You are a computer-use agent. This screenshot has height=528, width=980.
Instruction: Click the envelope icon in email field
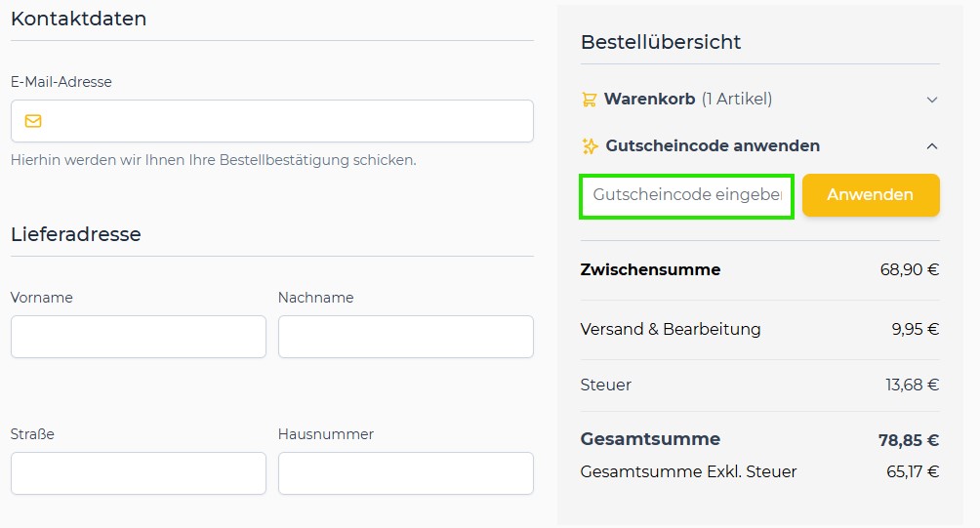coord(33,121)
